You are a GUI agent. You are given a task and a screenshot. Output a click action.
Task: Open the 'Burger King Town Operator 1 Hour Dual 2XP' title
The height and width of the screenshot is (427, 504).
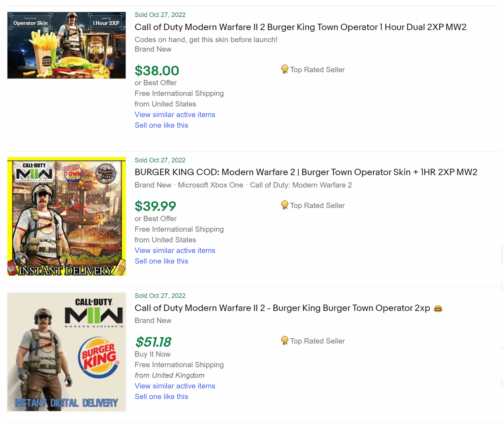point(300,27)
